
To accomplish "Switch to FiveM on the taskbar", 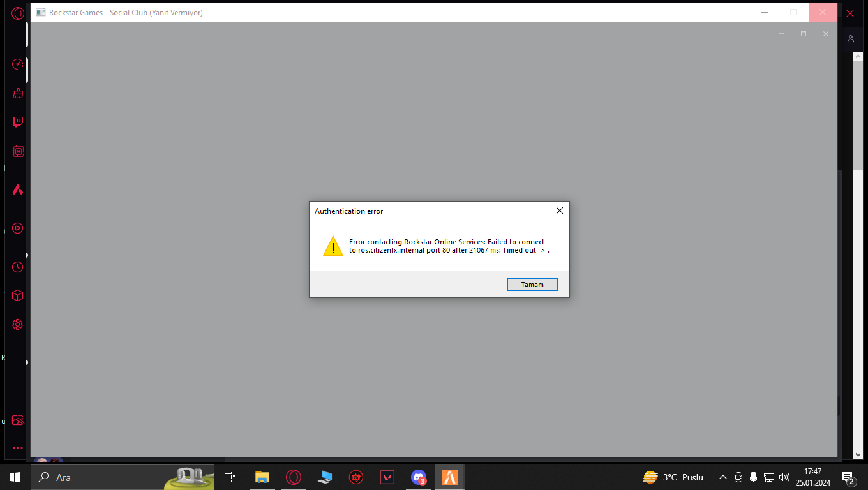I will point(450,477).
